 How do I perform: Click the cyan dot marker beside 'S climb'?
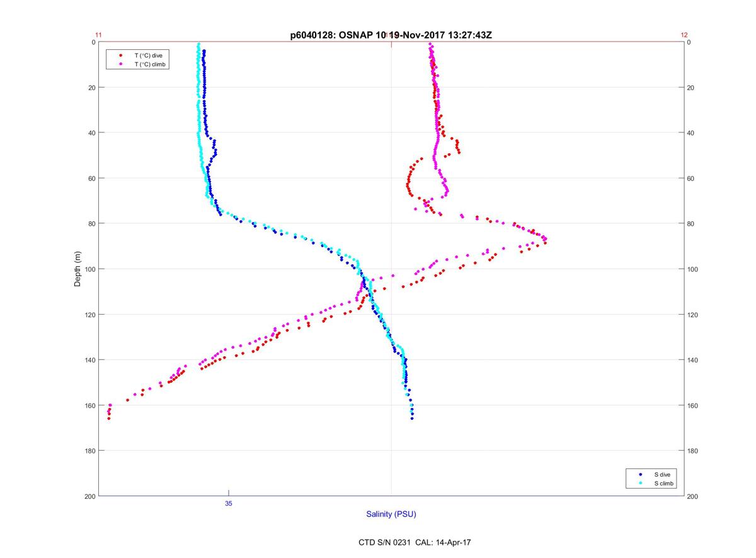640,483
